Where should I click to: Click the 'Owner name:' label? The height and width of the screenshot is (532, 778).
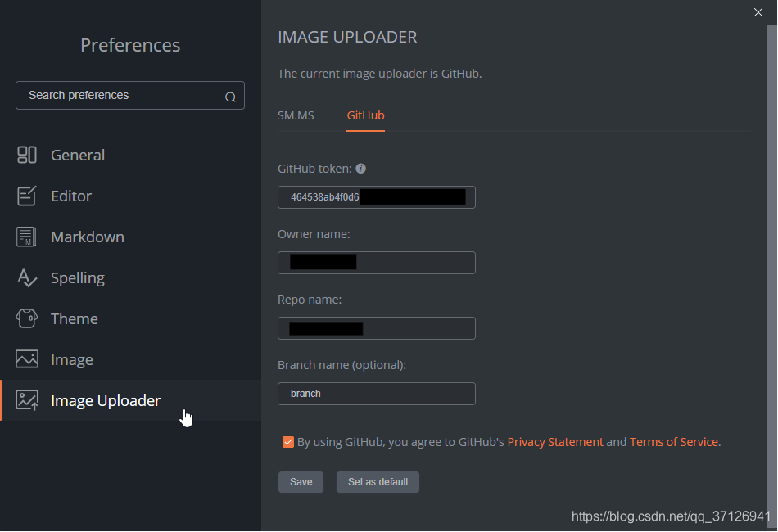314,234
